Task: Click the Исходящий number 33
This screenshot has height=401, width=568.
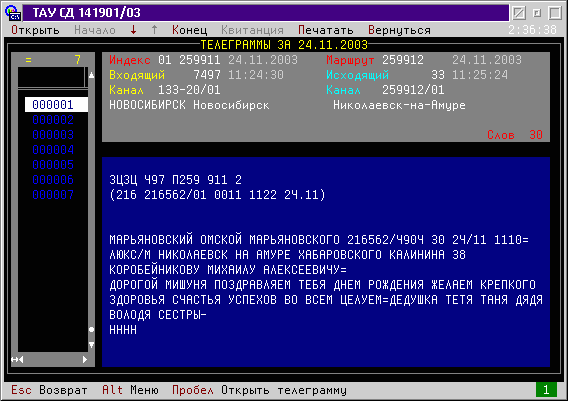Action: point(438,75)
